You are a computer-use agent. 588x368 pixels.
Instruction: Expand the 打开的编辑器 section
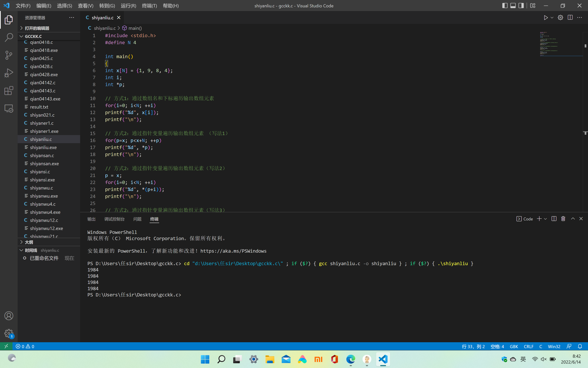49,28
